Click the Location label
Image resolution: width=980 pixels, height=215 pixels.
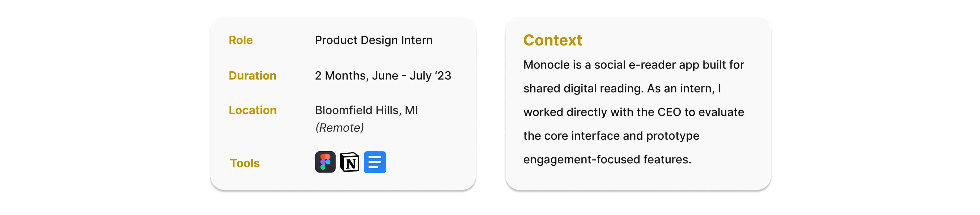(253, 110)
